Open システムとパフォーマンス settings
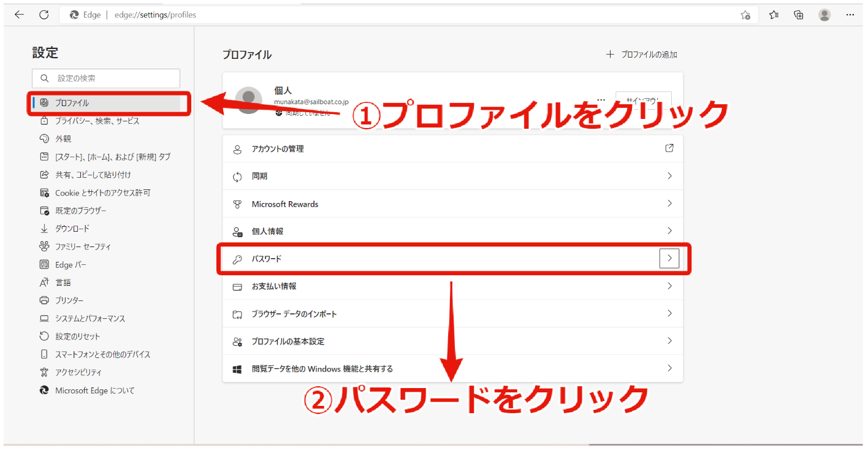This screenshot has height=450, width=868. [82, 318]
